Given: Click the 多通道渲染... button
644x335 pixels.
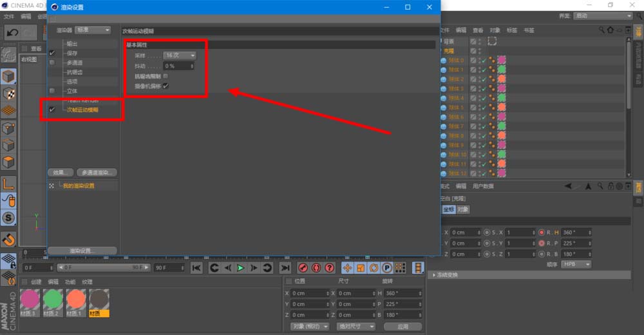Looking at the screenshot, I should (97, 173).
